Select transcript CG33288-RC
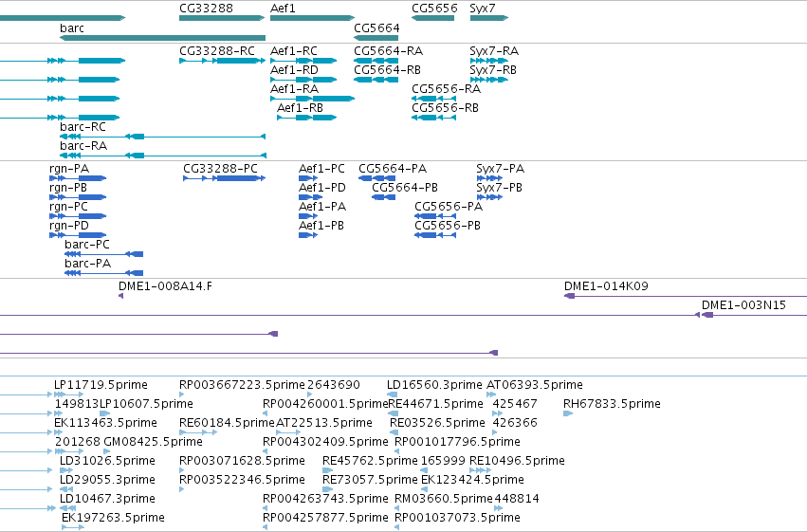 pos(222,61)
